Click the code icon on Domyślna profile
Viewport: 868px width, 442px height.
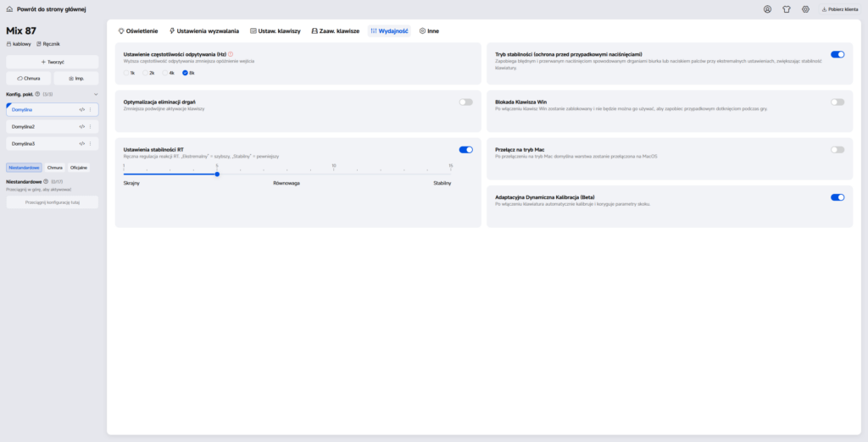pos(82,109)
